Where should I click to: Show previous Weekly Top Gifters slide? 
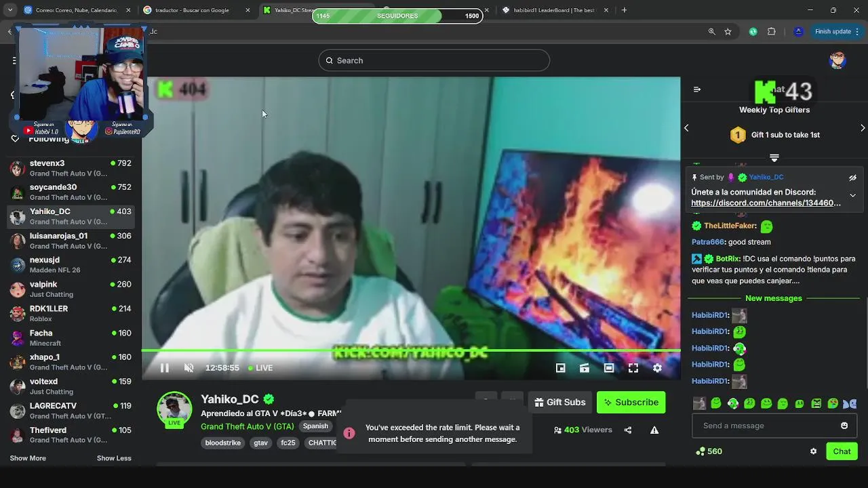click(686, 128)
